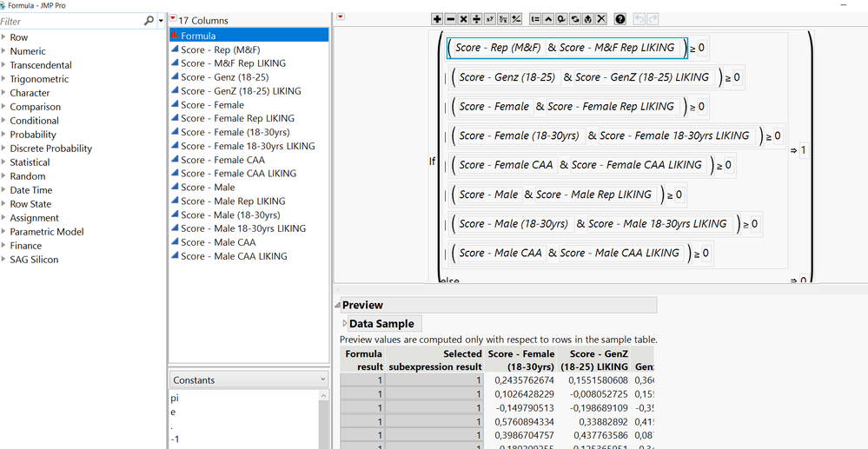Open the 17 Columns red triangle menu
The height and width of the screenshot is (449, 868).
click(173, 18)
